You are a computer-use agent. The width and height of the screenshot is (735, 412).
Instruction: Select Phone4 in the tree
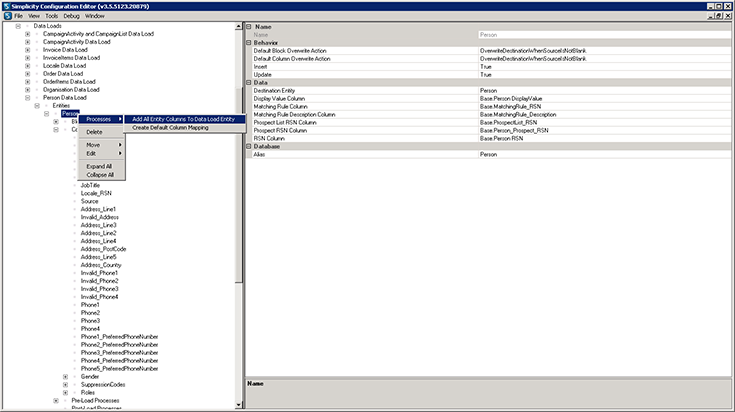tap(90, 329)
